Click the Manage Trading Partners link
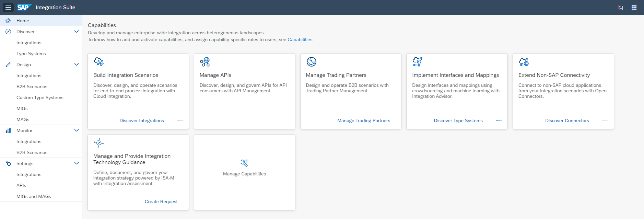 (364, 120)
